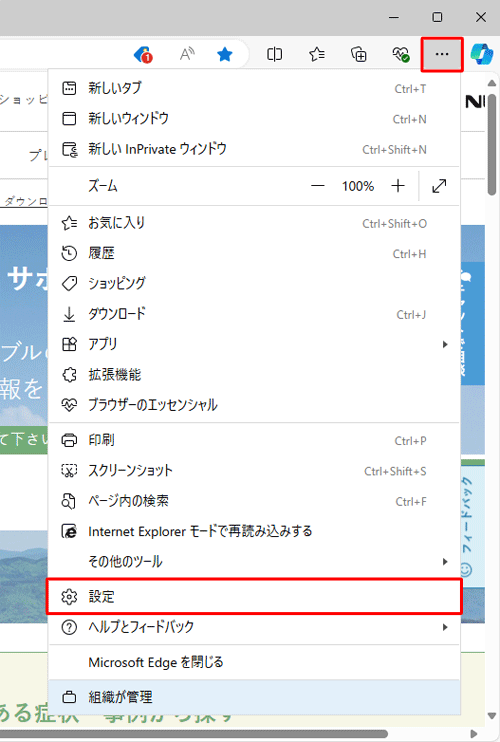Click the puzzle icon beside 拡張機能
Image resolution: width=500 pixels, height=742 pixels.
[x=70, y=375]
